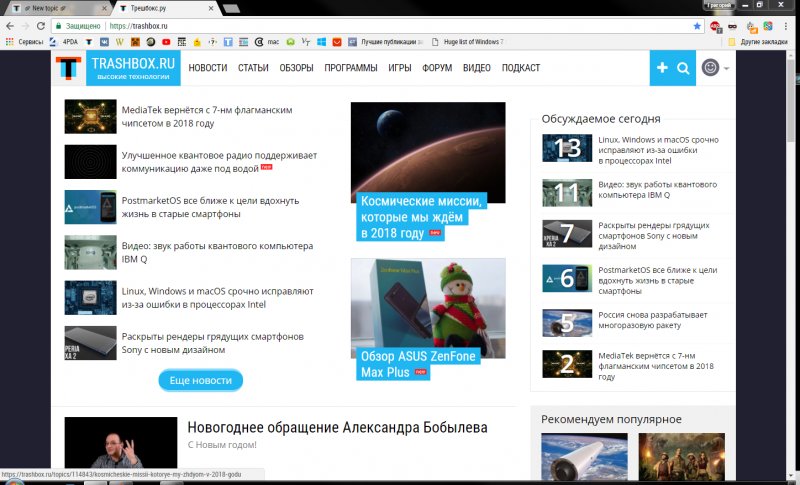Click the MediaTek thumbnail in left news list

point(90,116)
